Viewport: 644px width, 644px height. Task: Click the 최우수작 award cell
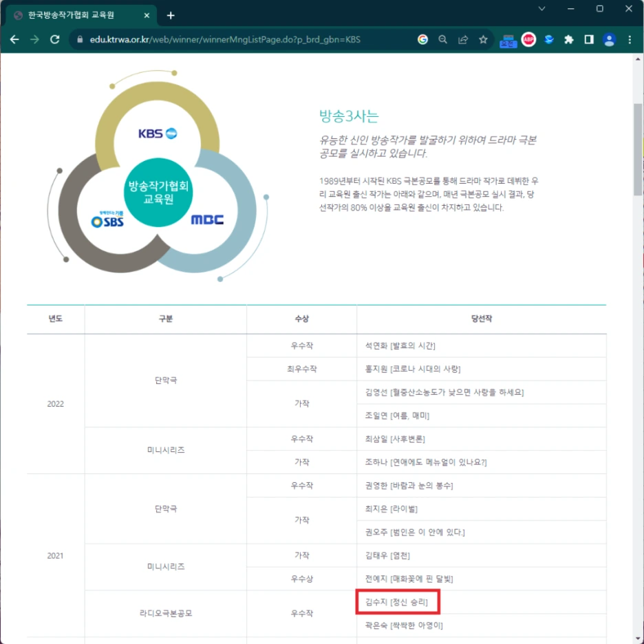(301, 369)
